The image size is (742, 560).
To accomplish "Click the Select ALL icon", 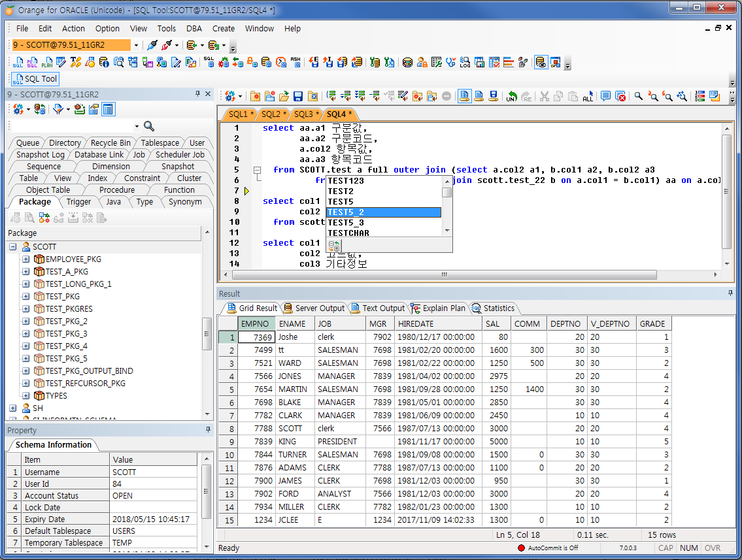I will pos(588,97).
